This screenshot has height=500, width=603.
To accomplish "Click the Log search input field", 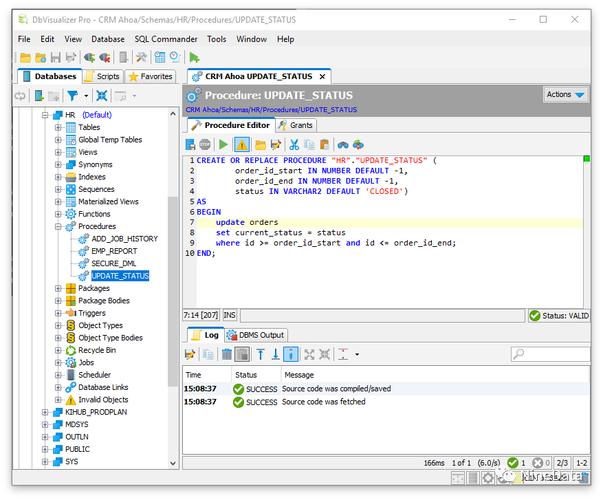I will pos(550,353).
